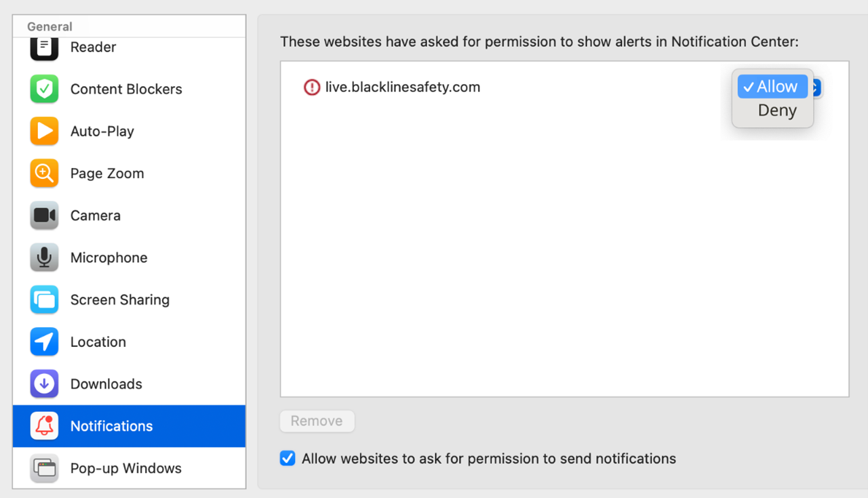Click the Remove button

click(x=317, y=421)
